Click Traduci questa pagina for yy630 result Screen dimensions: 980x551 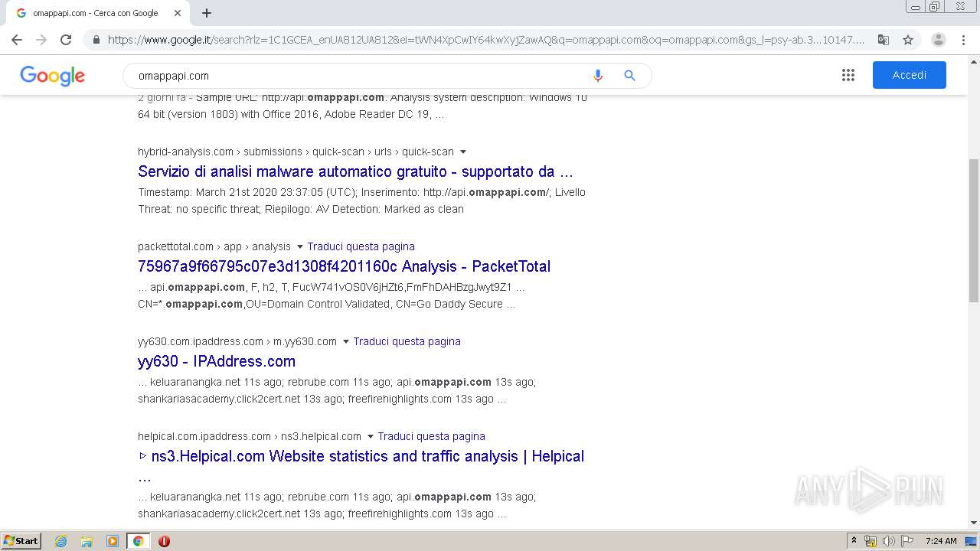tap(407, 341)
